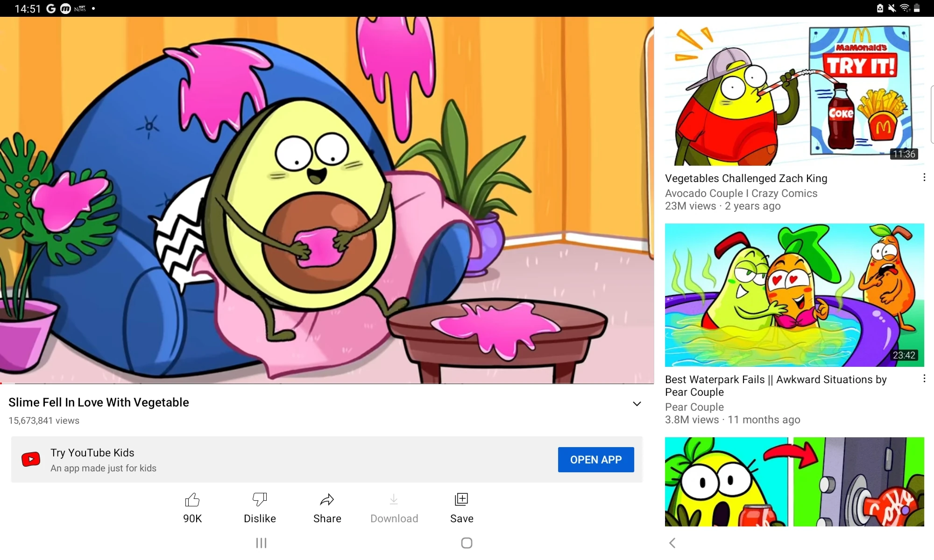
Task: Tap the YouTube Kids logo in the banner
Action: click(x=30, y=459)
